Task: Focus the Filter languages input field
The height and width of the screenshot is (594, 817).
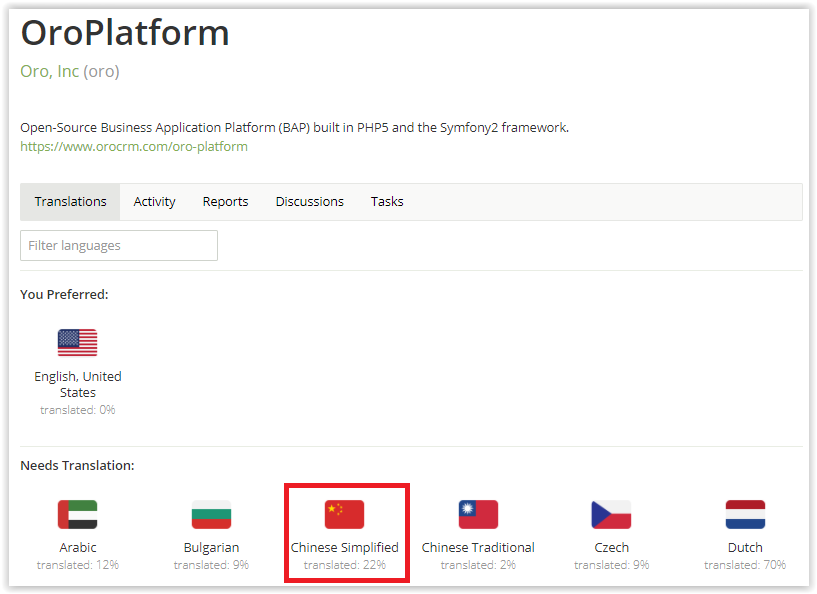Action: (x=119, y=245)
